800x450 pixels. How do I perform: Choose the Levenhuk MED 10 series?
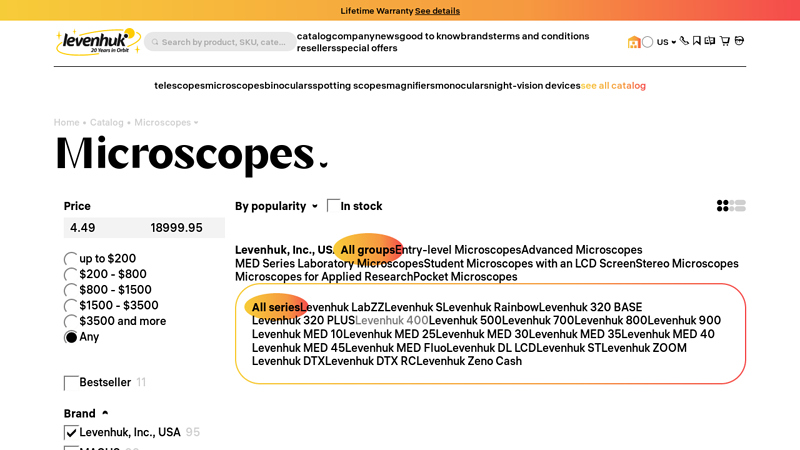pos(297,335)
